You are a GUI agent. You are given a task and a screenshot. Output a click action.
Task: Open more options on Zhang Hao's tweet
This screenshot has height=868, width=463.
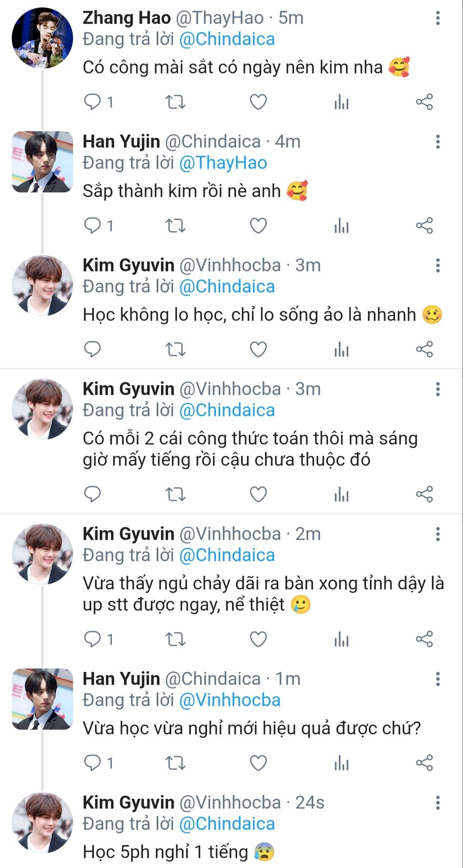438,18
